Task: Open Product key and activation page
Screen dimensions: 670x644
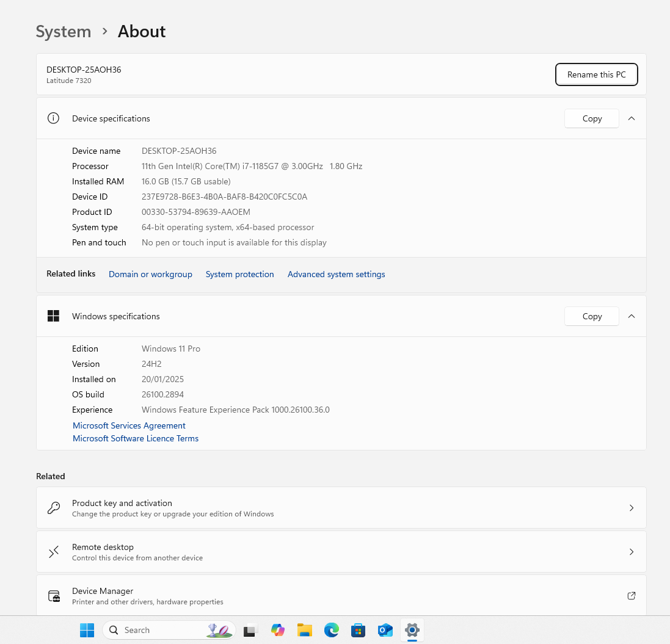Action: (341, 508)
